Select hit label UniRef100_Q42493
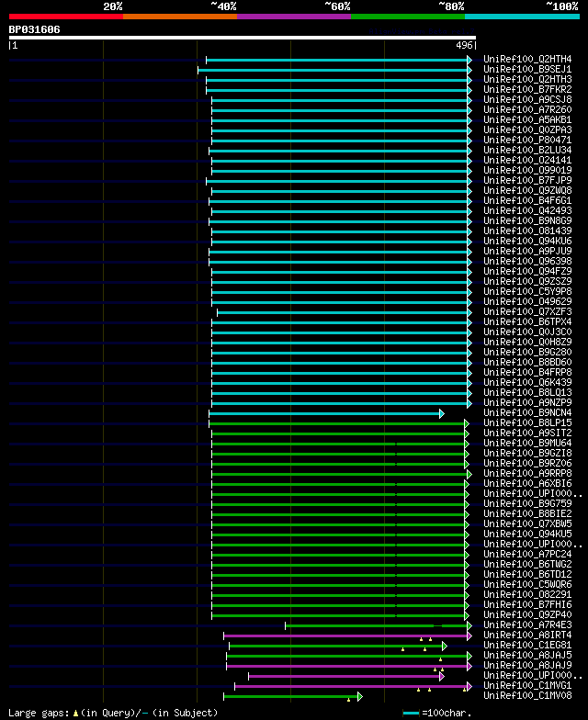Screen dimensions: 588x720 pyautogui.click(x=527, y=211)
